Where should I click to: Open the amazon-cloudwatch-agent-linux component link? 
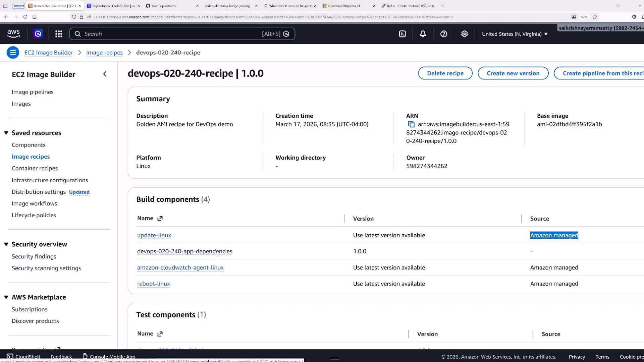[x=180, y=267]
